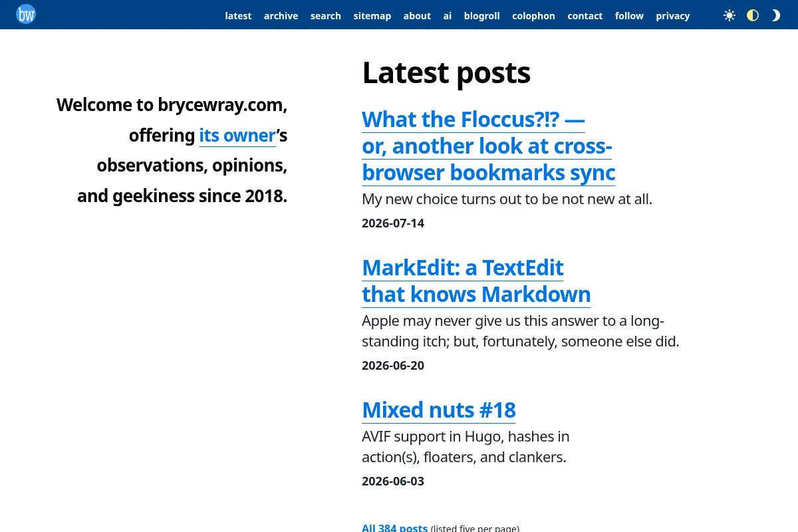Click 'and geekiness since 2018.' text
This screenshot has width=798, height=532.
pos(182,196)
